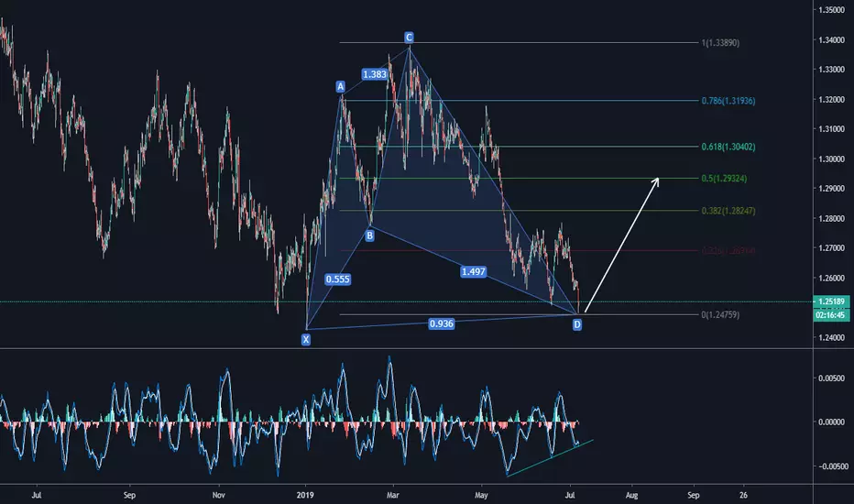The width and height of the screenshot is (854, 504).
Task: Click the 1.383 ratio label
Action: [375, 74]
